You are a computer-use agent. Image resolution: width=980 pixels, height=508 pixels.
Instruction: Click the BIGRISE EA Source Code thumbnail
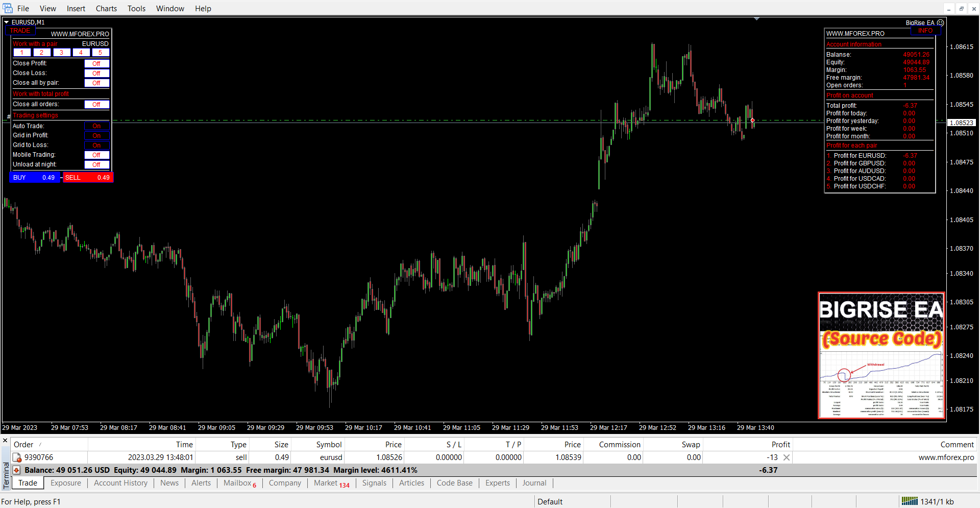(x=881, y=356)
